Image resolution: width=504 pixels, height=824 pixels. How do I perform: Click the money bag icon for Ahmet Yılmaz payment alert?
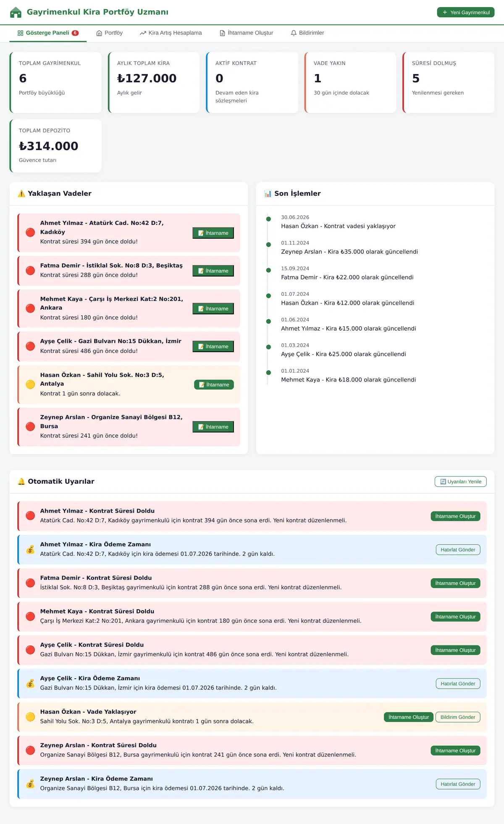(x=30, y=550)
